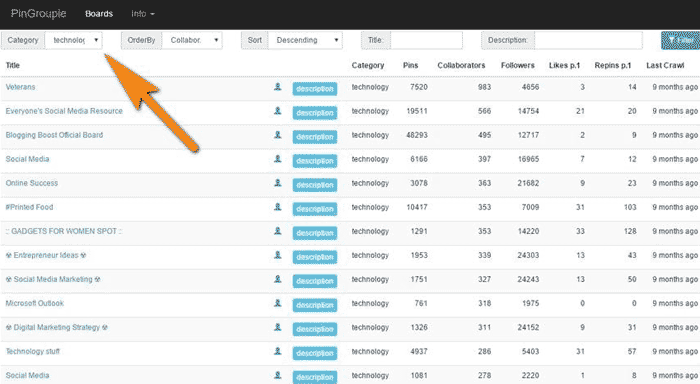Open the Sort dropdown showing Descending
The height and width of the screenshot is (384, 700).
coord(305,40)
